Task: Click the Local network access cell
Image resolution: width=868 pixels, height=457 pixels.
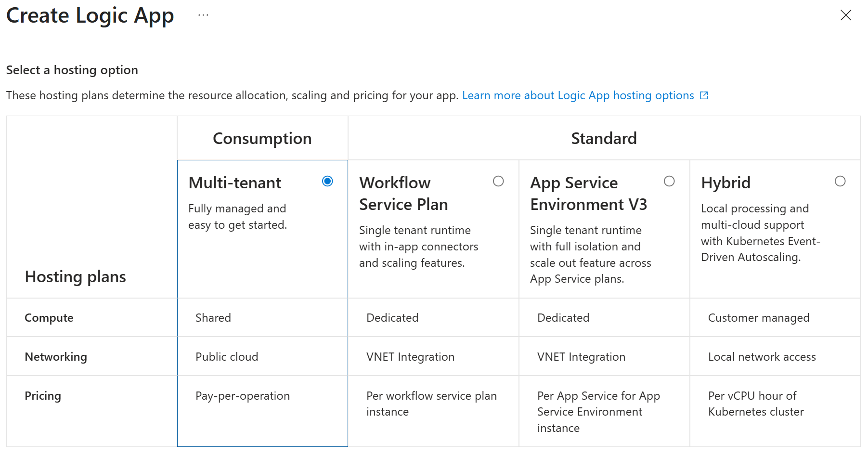Action: [762, 357]
